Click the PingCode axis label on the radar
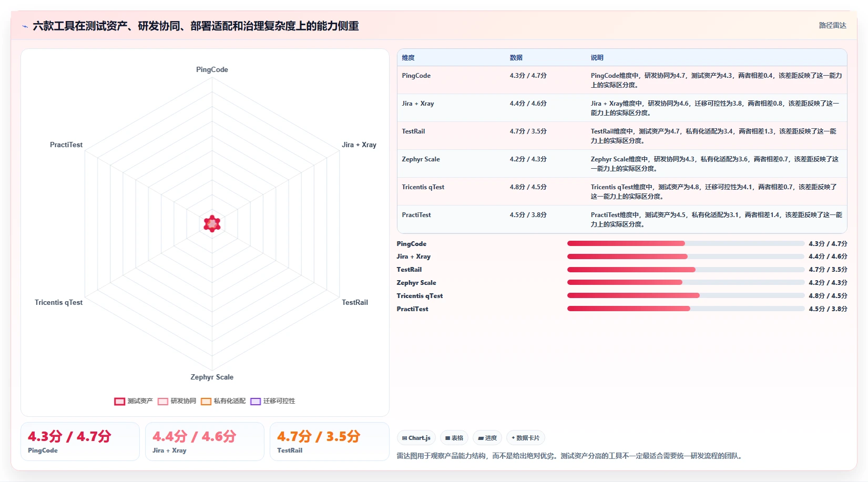Screen dimensions: 868x482 (212, 69)
